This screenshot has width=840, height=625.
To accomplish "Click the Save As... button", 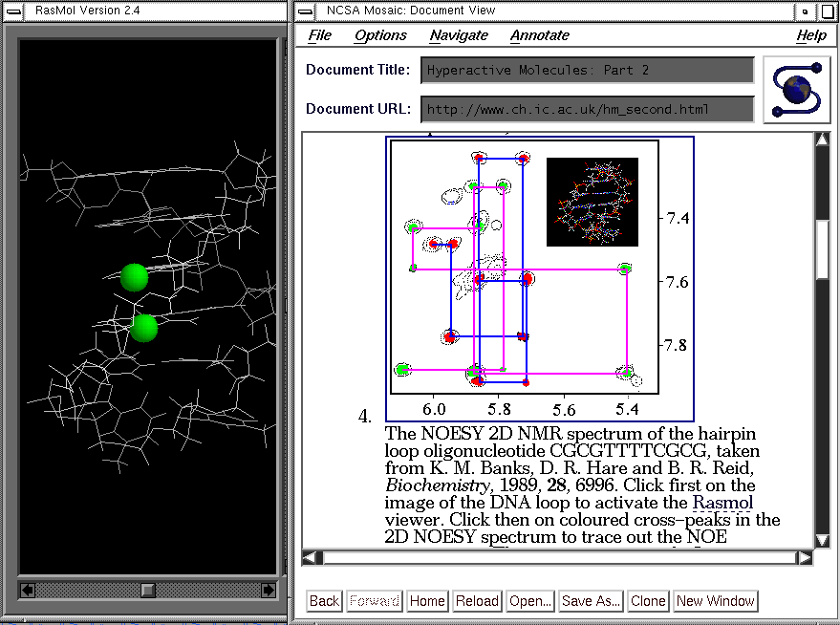I will click(x=591, y=601).
